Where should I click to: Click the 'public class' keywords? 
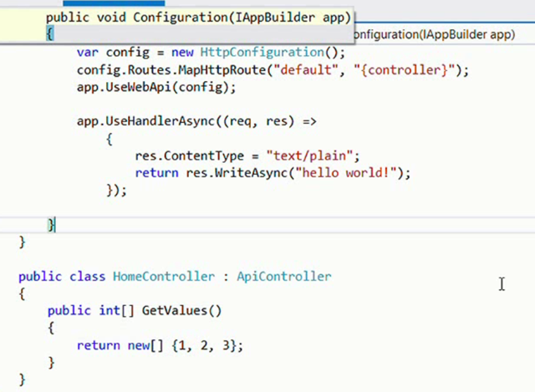click(62, 277)
